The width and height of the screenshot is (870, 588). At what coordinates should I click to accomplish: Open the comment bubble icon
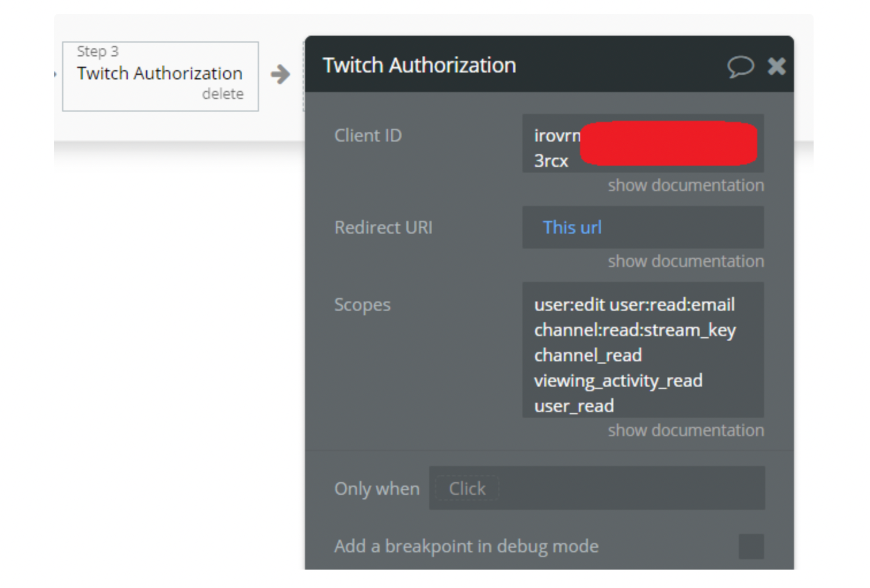click(740, 66)
